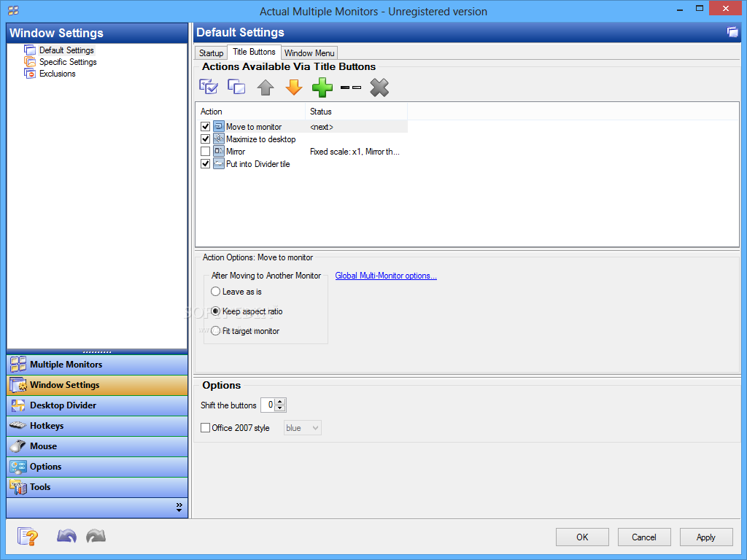747x560 pixels.
Task: Insert separator with dashed line icon
Action: tap(351, 87)
